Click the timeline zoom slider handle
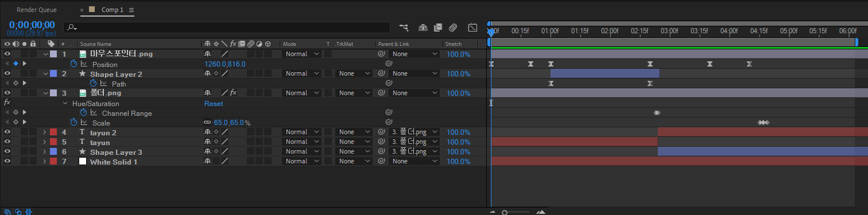This screenshot has height=215, width=868. (505, 212)
